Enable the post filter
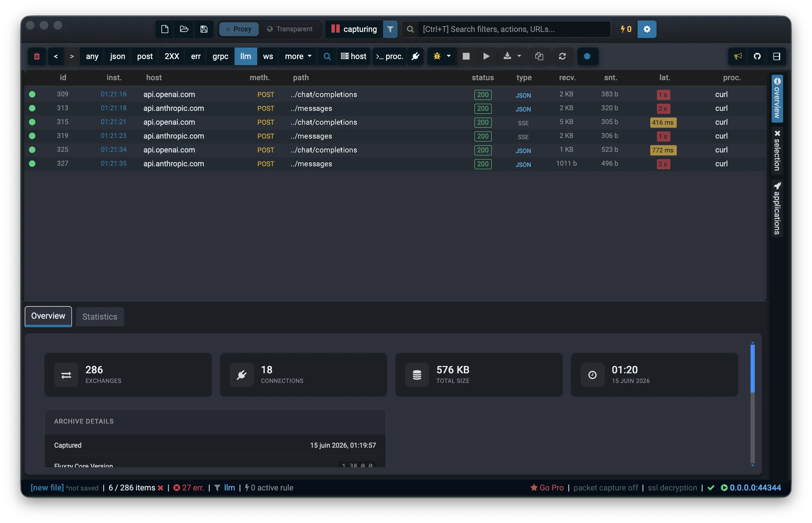The image size is (812, 523). [x=145, y=56]
